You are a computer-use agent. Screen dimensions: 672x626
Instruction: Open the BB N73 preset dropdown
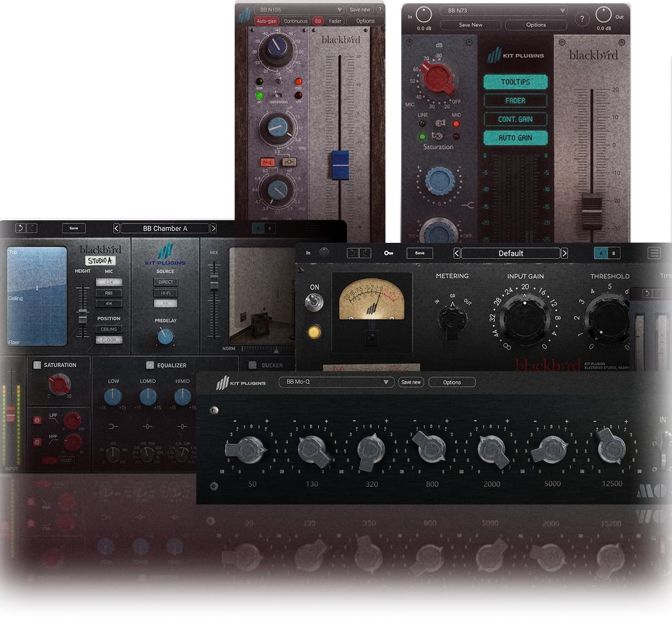[562, 10]
